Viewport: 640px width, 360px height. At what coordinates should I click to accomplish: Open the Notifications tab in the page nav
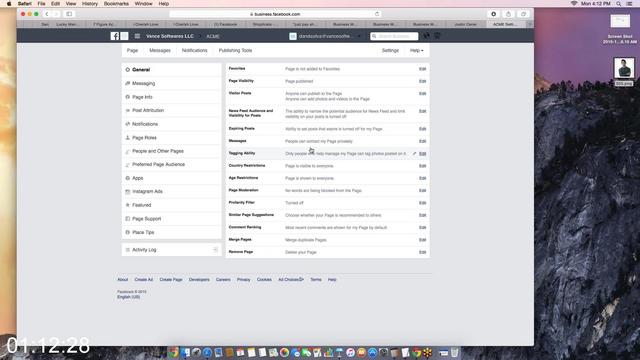tap(195, 51)
